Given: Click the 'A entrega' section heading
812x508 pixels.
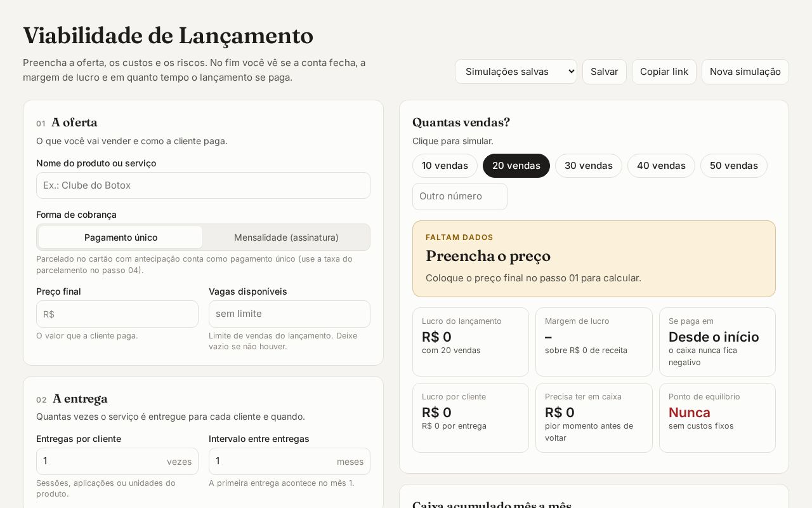Looking at the screenshot, I should pyautogui.click(x=80, y=399).
